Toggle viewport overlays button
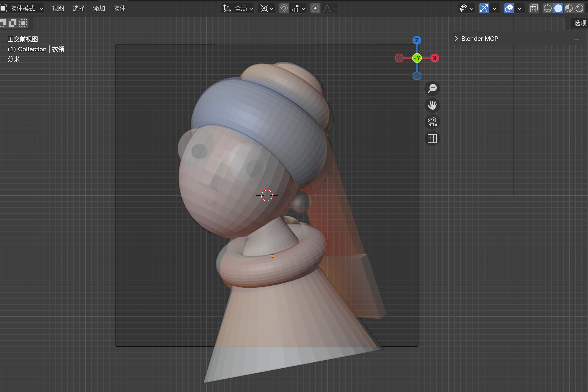The width and height of the screenshot is (588, 392). 509,9
